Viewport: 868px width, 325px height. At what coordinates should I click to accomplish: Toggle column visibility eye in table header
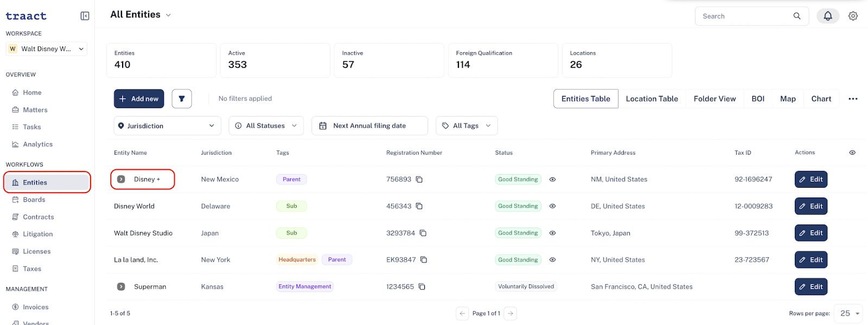tap(852, 153)
